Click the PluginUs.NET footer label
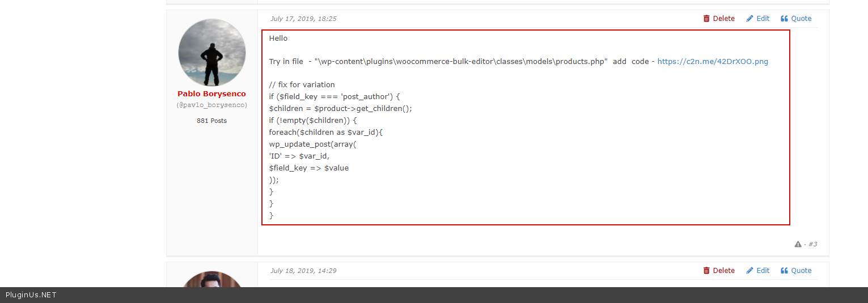The image size is (868, 303). pyautogui.click(x=31, y=295)
